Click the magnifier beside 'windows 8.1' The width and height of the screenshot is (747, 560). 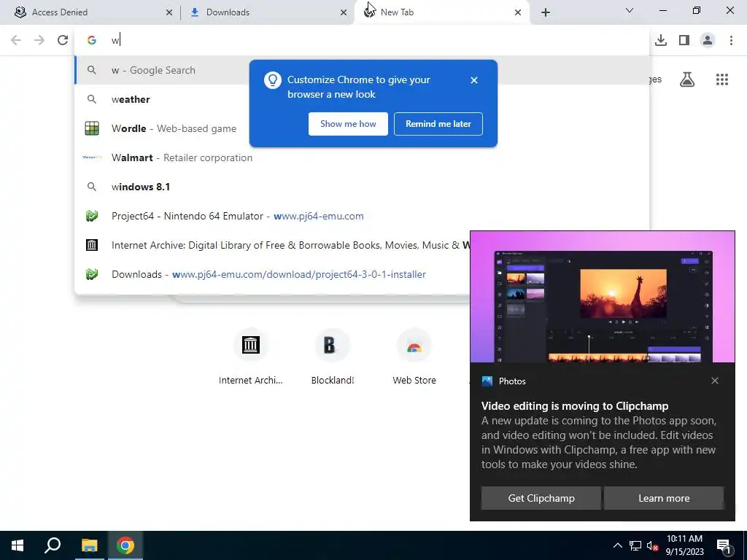(92, 187)
